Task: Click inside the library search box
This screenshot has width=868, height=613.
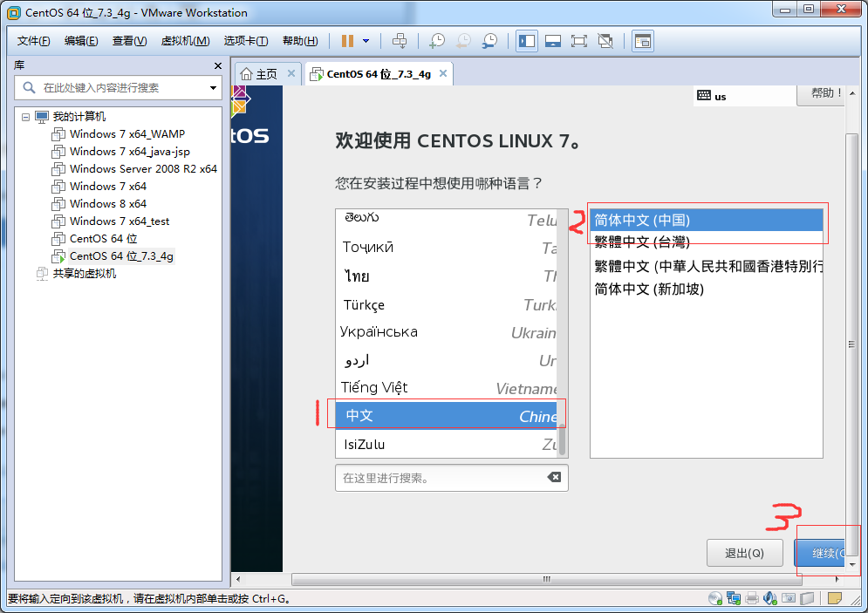Action: tap(118, 88)
